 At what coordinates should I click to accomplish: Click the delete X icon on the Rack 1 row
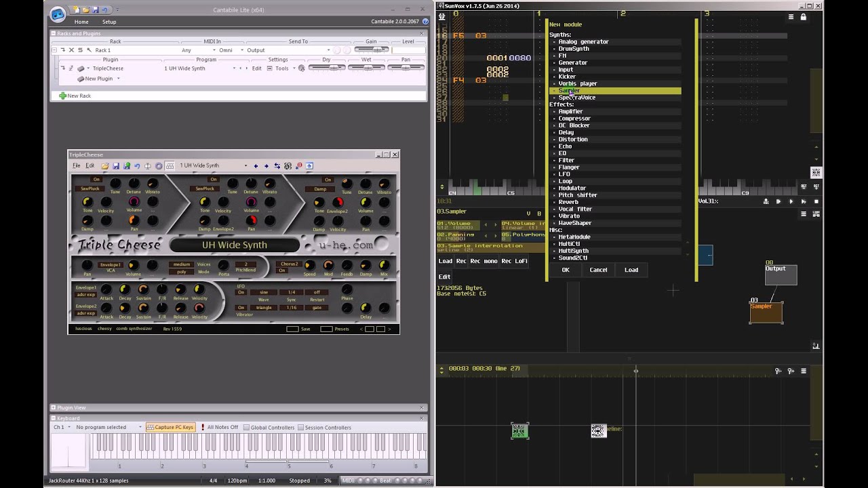(71, 50)
